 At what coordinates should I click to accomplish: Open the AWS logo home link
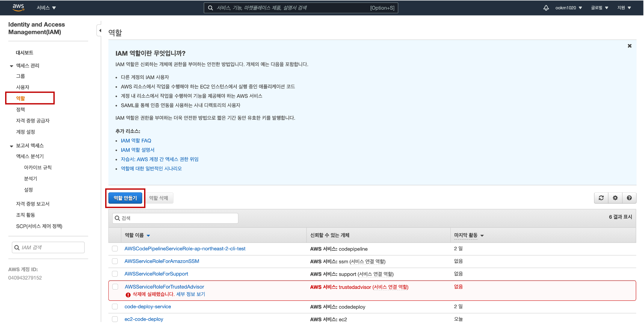(x=18, y=7)
